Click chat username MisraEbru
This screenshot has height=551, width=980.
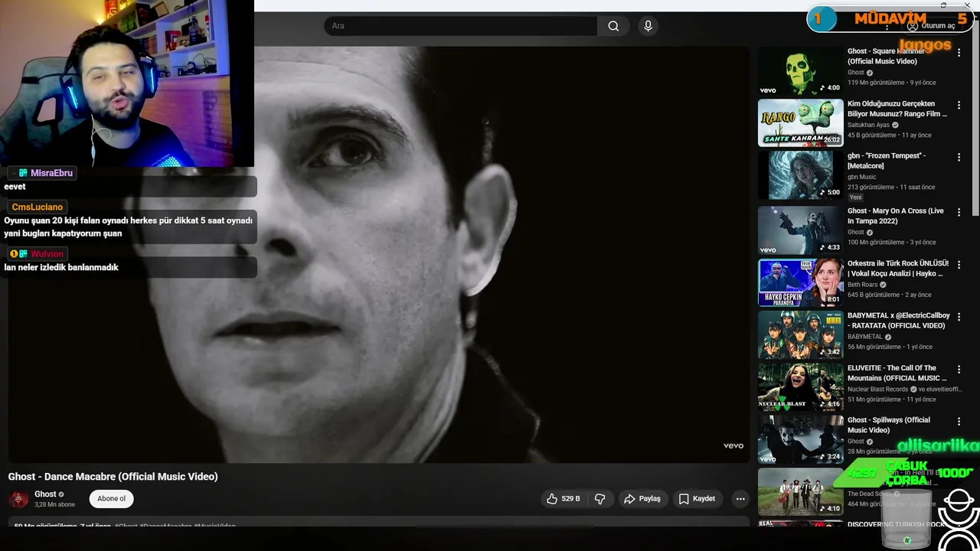click(51, 173)
